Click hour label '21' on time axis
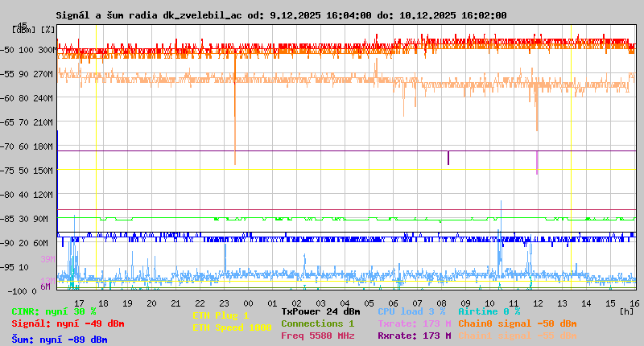Image resolution: width=644 pixels, height=346 pixels. 175,303
